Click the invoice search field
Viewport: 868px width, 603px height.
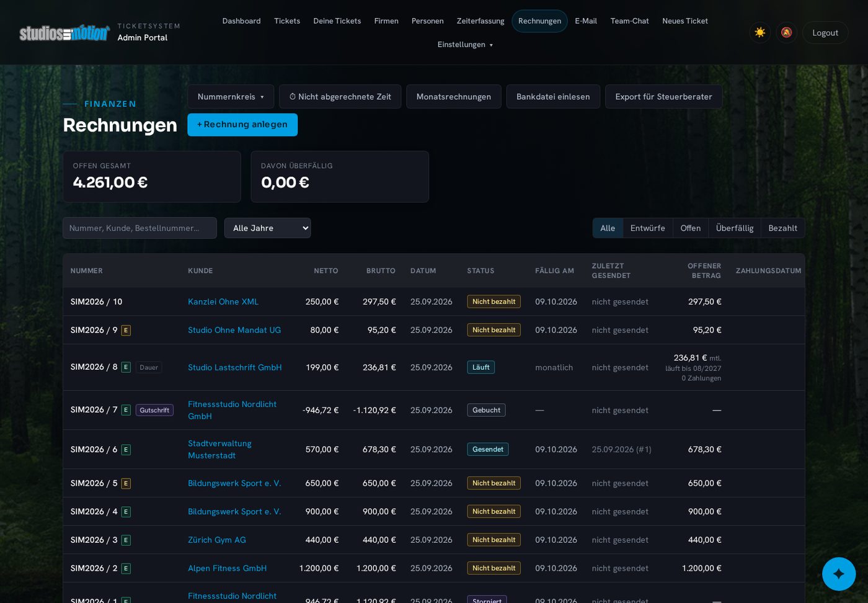coord(140,228)
